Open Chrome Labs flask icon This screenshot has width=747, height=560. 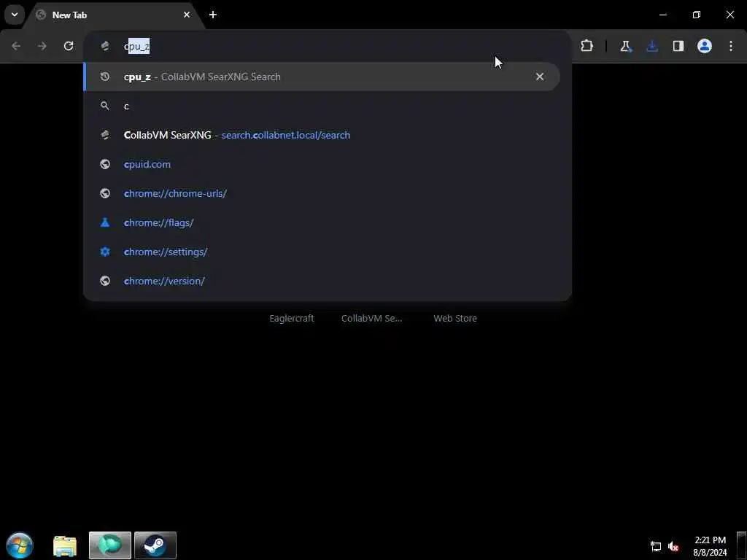tap(625, 46)
